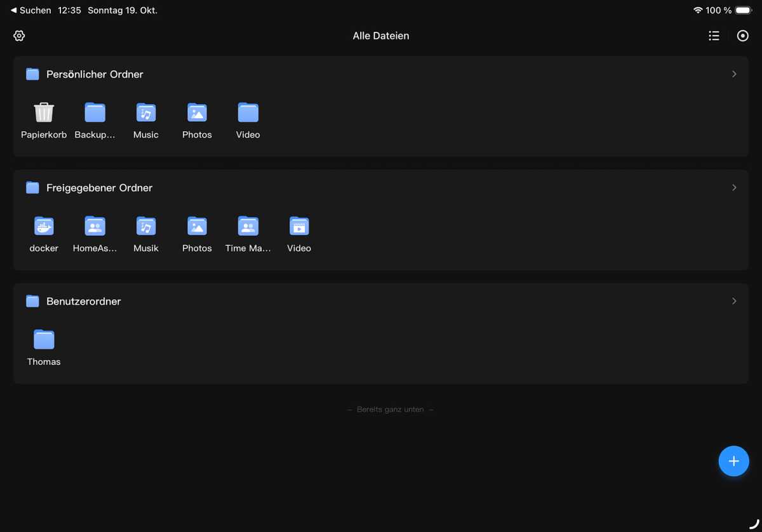Open the Time Machine shared folder
Viewport: 762px width, 532px height.
(248, 227)
